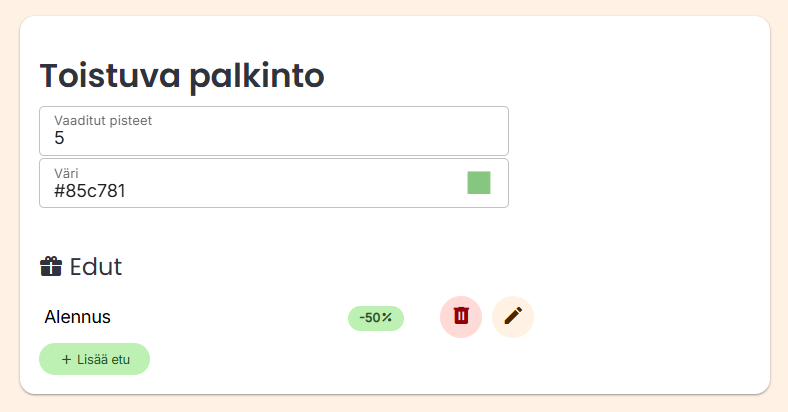Delete the Alennus benefit with trash icon
The width and height of the screenshot is (788, 412).
click(461, 316)
